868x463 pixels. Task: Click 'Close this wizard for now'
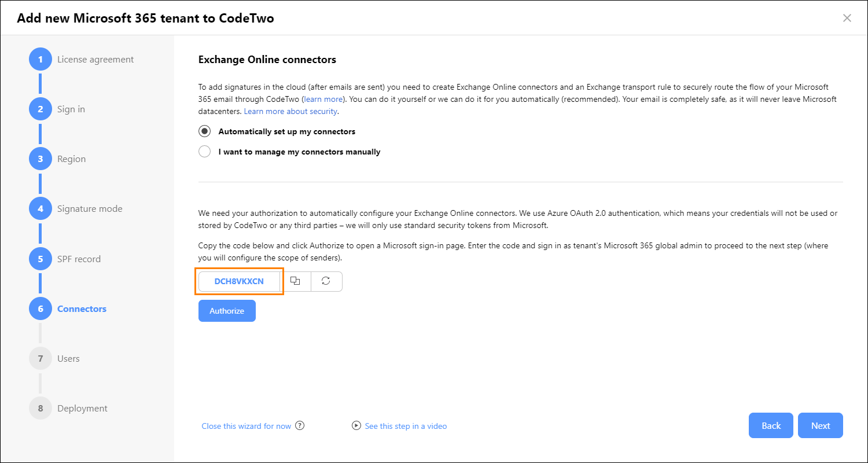pos(247,426)
